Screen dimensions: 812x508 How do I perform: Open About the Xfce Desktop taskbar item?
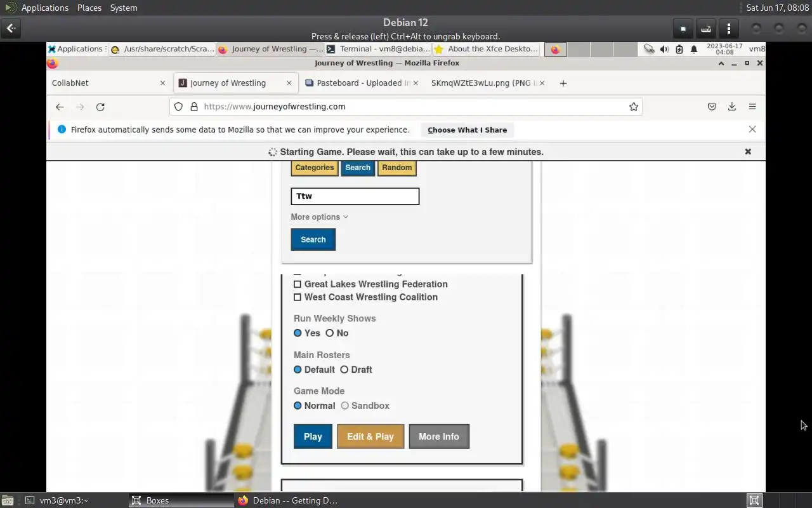click(486, 49)
